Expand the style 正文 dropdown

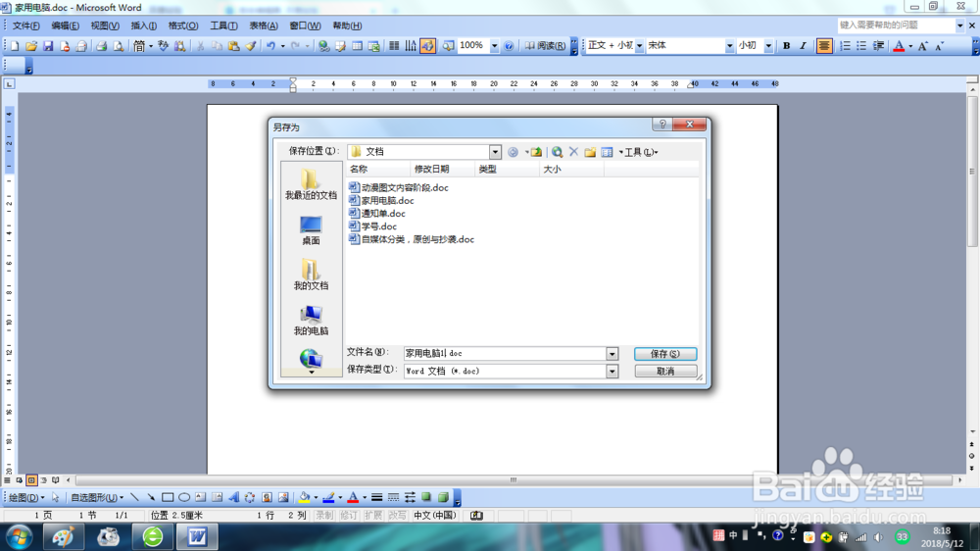coord(639,46)
